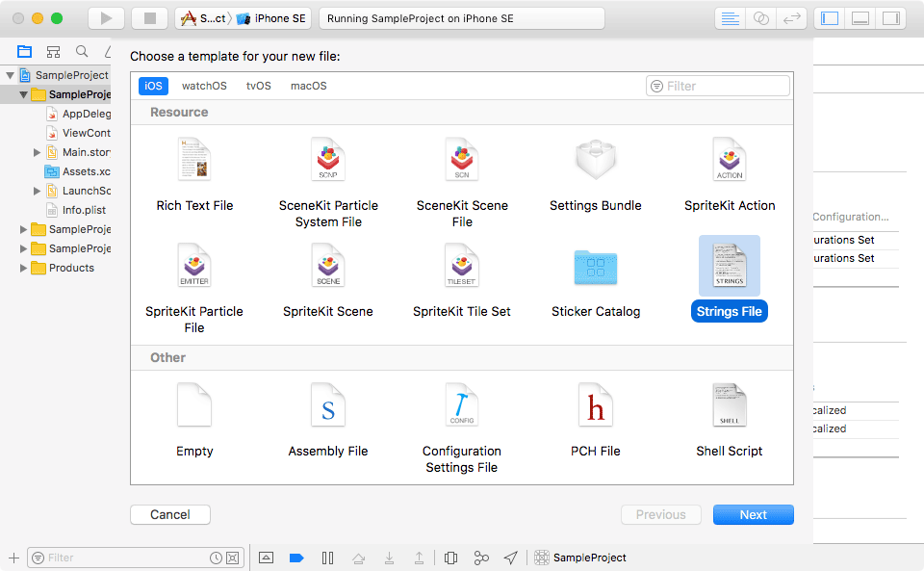This screenshot has height=571, width=924.
Task: Click the Simulate Location arrow icon
Action: (511, 558)
